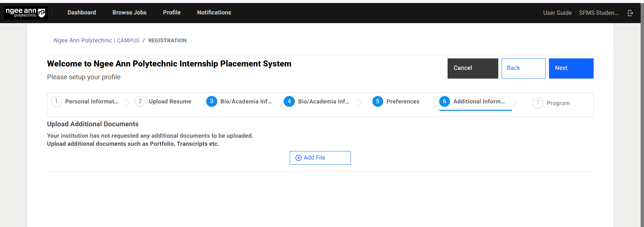Image resolution: width=644 pixels, height=227 pixels.
Task: Click the Upload Additional Documents heading
Action: point(93,124)
